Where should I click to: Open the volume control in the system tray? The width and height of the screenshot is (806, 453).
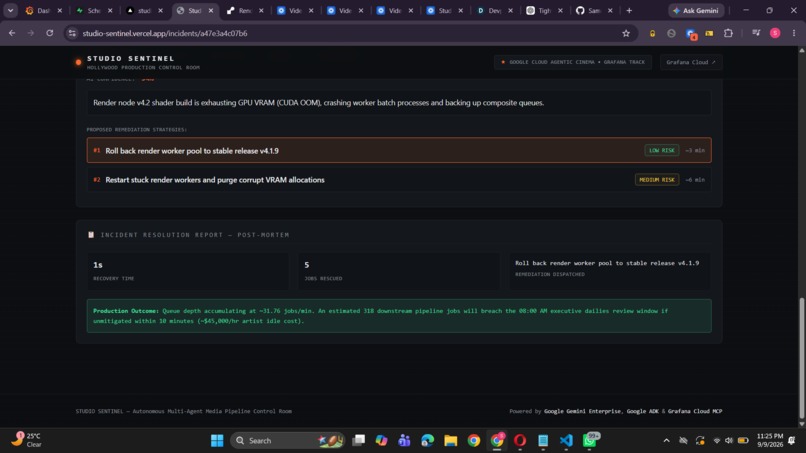tap(728, 440)
